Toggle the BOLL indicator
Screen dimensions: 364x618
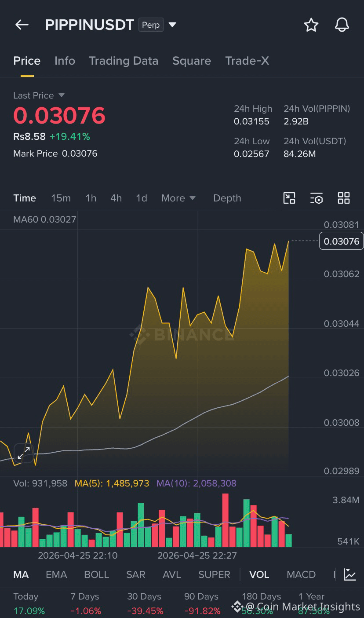click(96, 574)
